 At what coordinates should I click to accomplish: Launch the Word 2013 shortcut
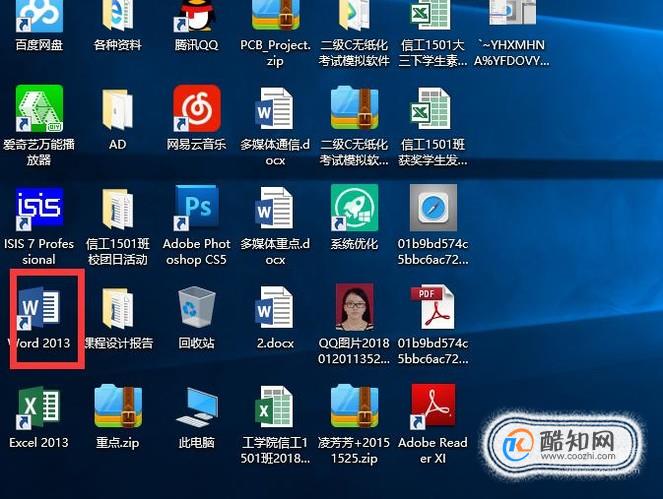tap(39, 308)
